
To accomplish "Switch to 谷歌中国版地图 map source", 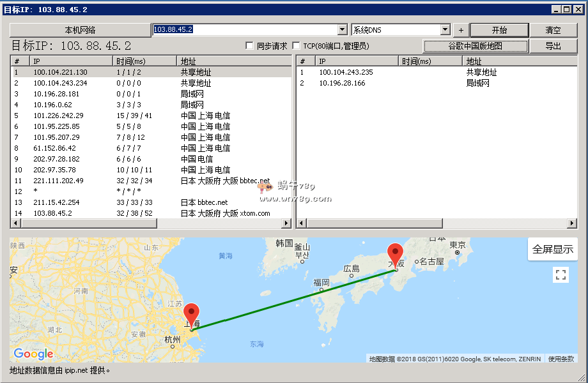I will click(x=476, y=46).
